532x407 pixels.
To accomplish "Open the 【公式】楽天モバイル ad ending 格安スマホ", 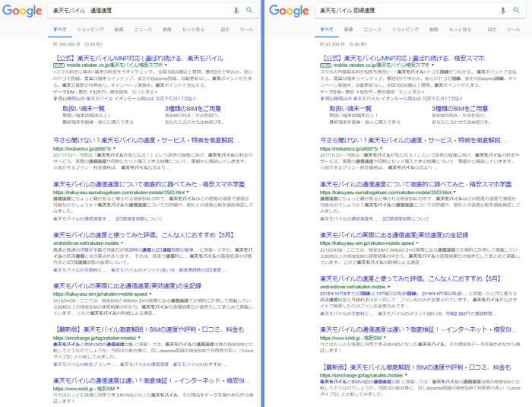I will coord(402,58).
